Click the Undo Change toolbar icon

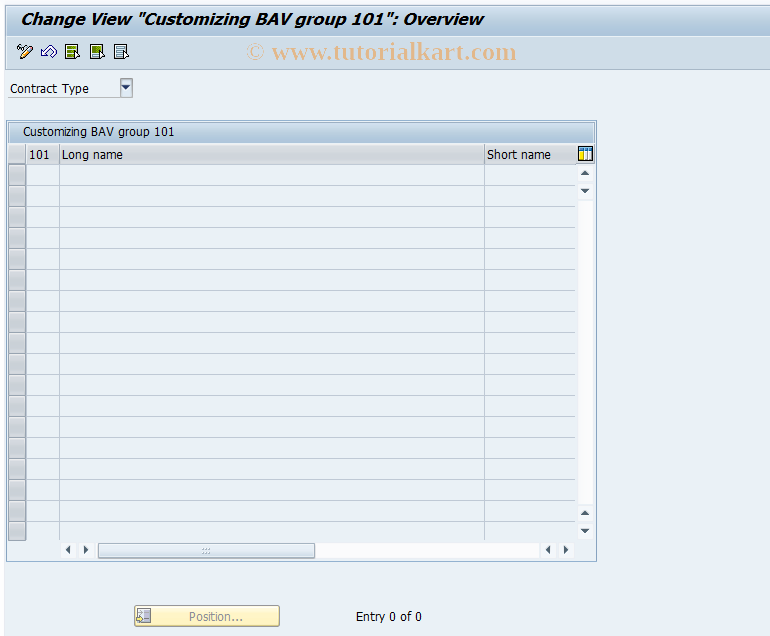pyautogui.click(x=49, y=52)
